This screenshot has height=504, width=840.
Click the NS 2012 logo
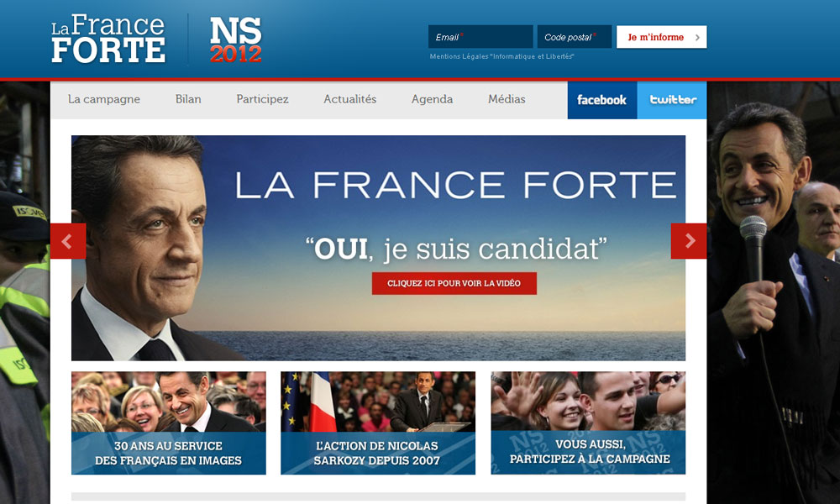(x=236, y=39)
